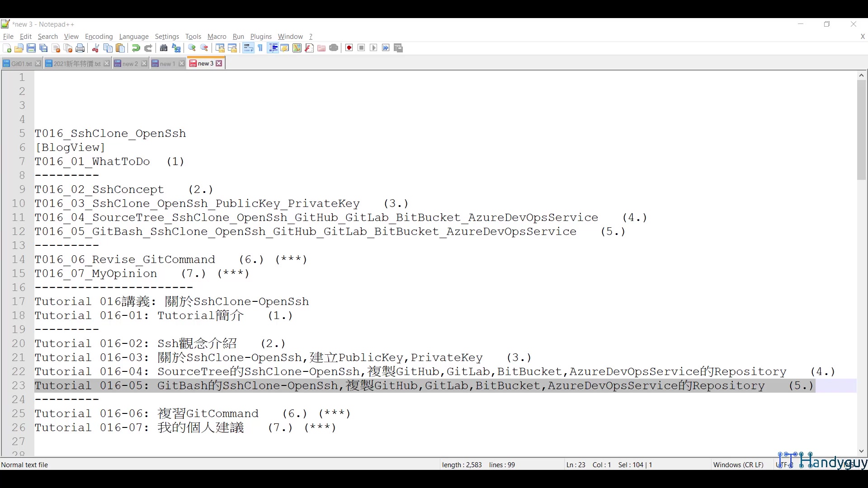This screenshot has width=868, height=488.
Task: Start recording a macro
Action: tap(349, 48)
